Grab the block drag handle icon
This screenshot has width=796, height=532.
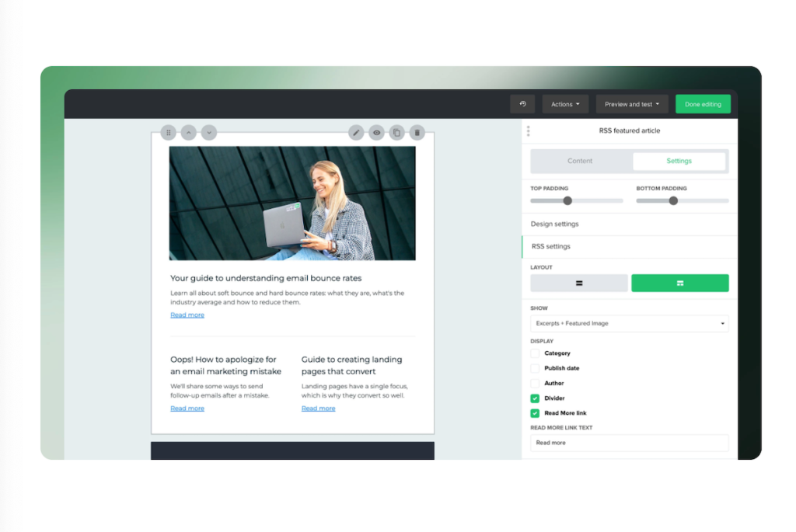[x=169, y=133]
